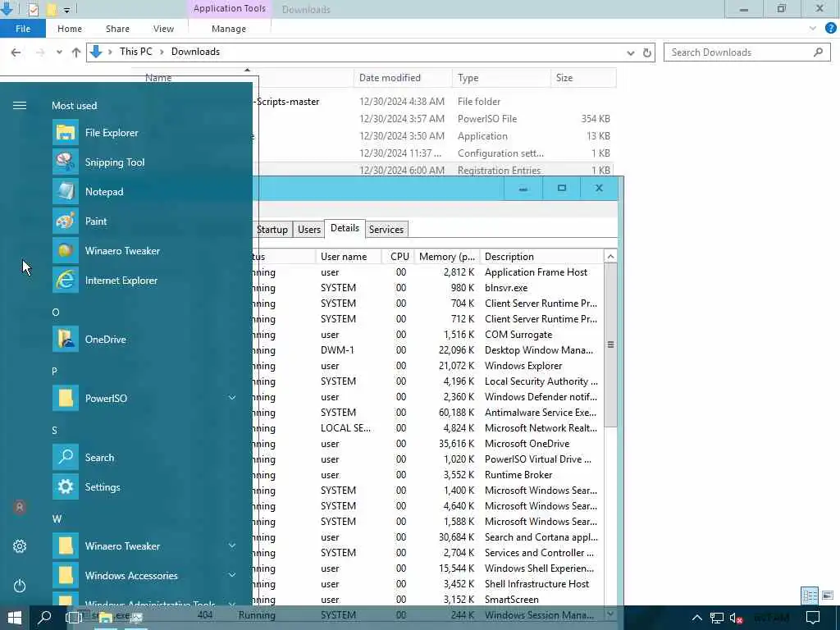Open Settings gear in the Start sidebar
840x630 pixels.
20,546
